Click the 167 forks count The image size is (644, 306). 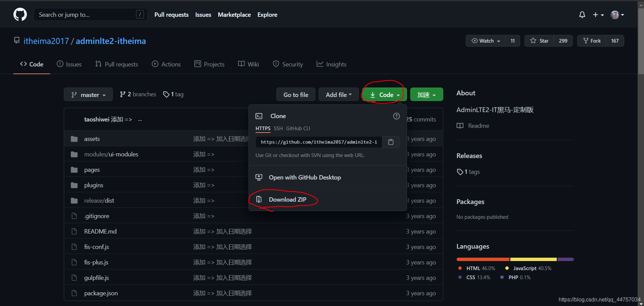(x=615, y=41)
